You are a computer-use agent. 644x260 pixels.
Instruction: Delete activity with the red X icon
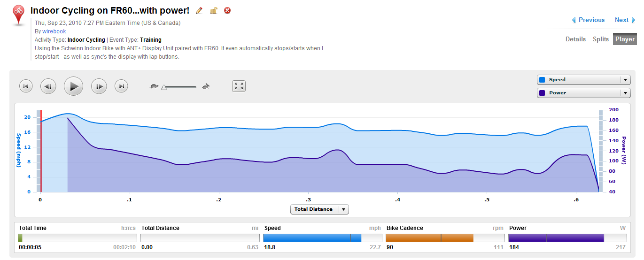(x=227, y=10)
